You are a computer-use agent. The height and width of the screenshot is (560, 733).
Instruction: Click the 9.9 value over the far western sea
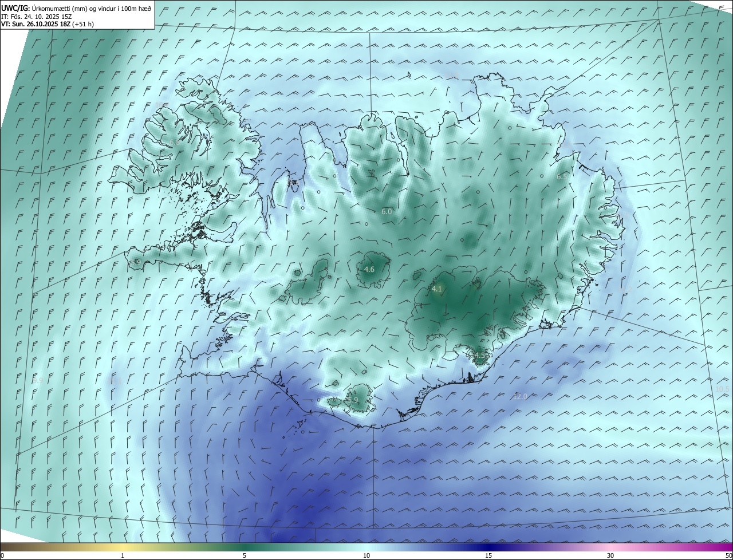point(38,380)
